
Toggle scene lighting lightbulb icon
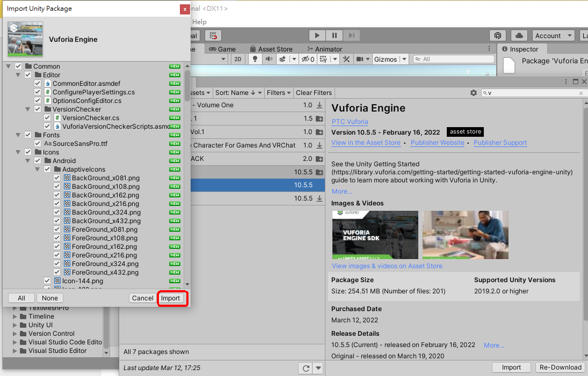(x=255, y=59)
